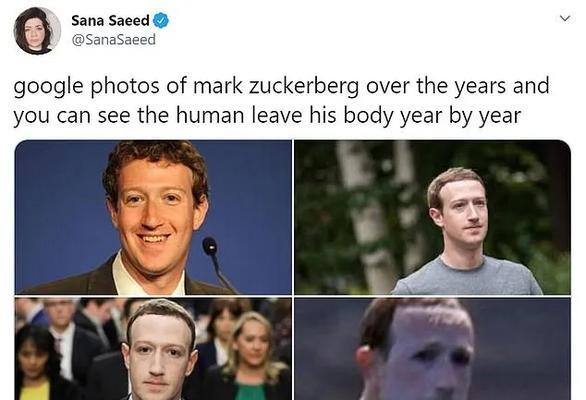Open the grey t-shirt outdoor photo
586x400 pixels.
point(432,217)
